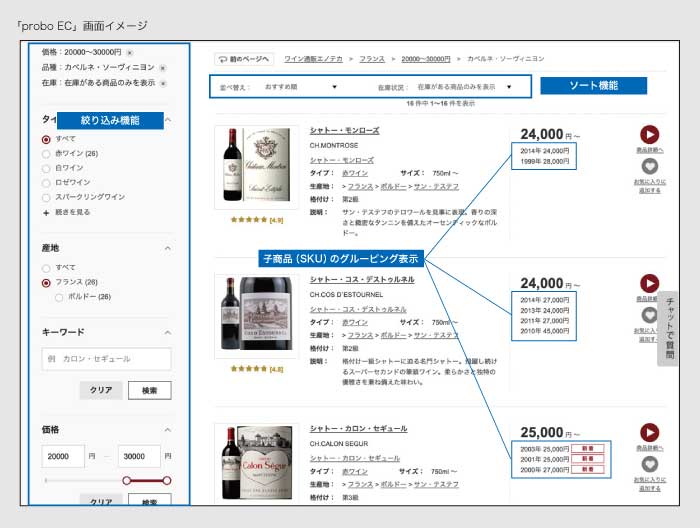Select フランス (26) radio option
The height and width of the screenshot is (528, 700).
point(46,283)
